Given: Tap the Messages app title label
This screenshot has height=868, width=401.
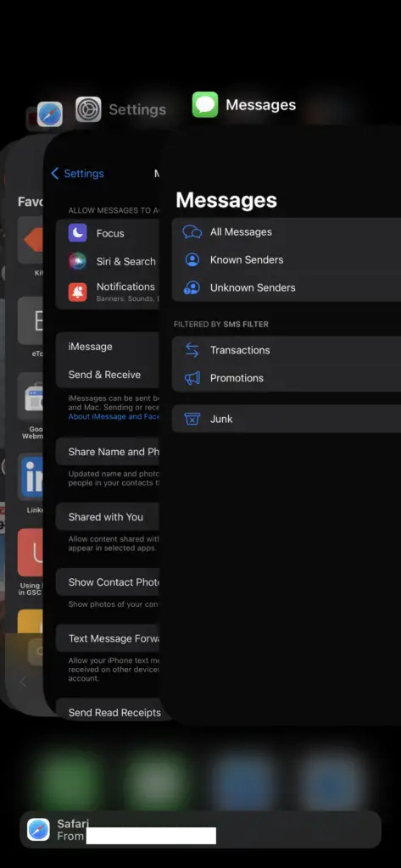Looking at the screenshot, I should coord(261,104).
